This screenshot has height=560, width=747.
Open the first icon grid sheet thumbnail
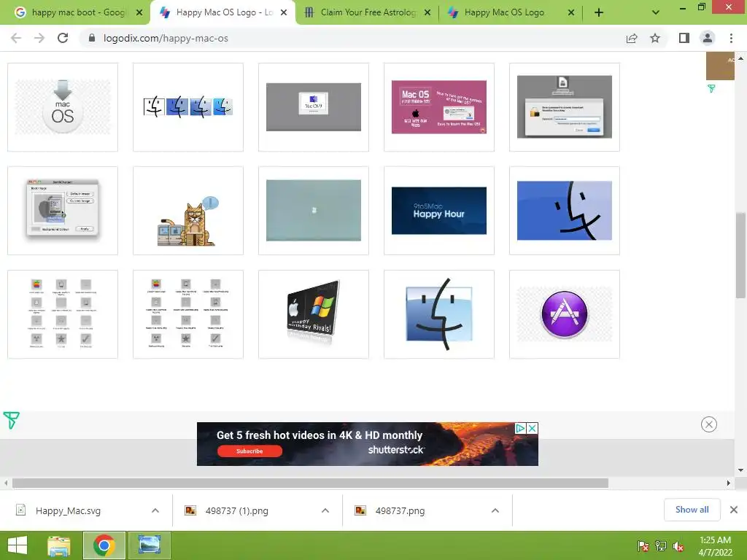pos(63,314)
